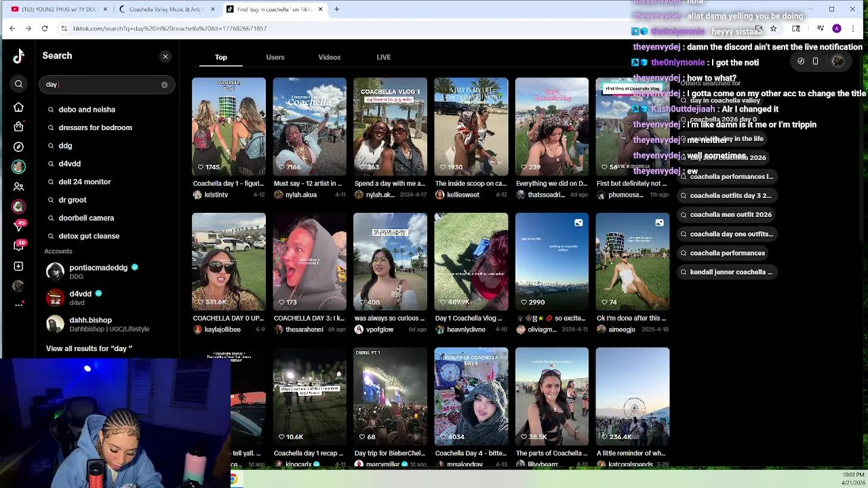Bookmark this page with star icon
The width and height of the screenshot is (868, 488).
773,28
